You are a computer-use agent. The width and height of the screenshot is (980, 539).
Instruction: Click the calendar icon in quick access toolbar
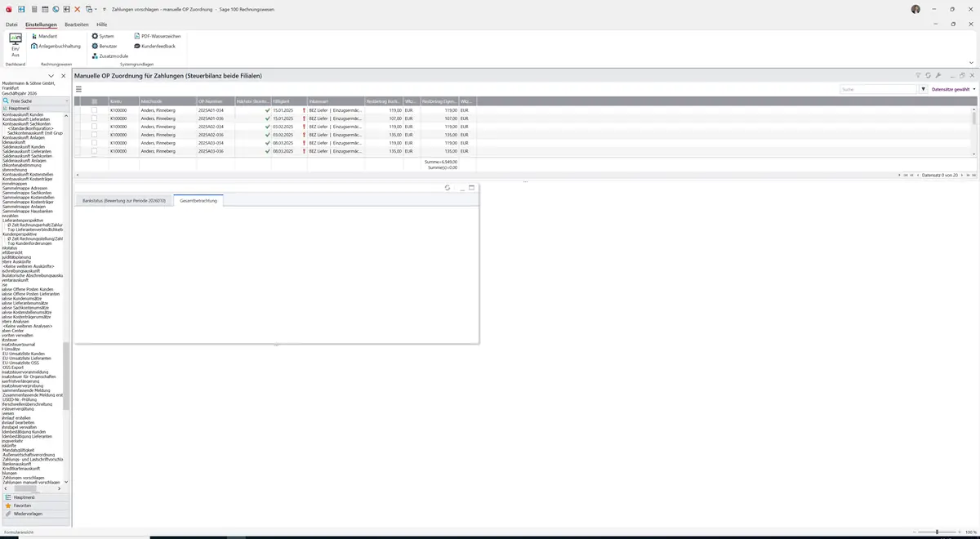(45, 9)
